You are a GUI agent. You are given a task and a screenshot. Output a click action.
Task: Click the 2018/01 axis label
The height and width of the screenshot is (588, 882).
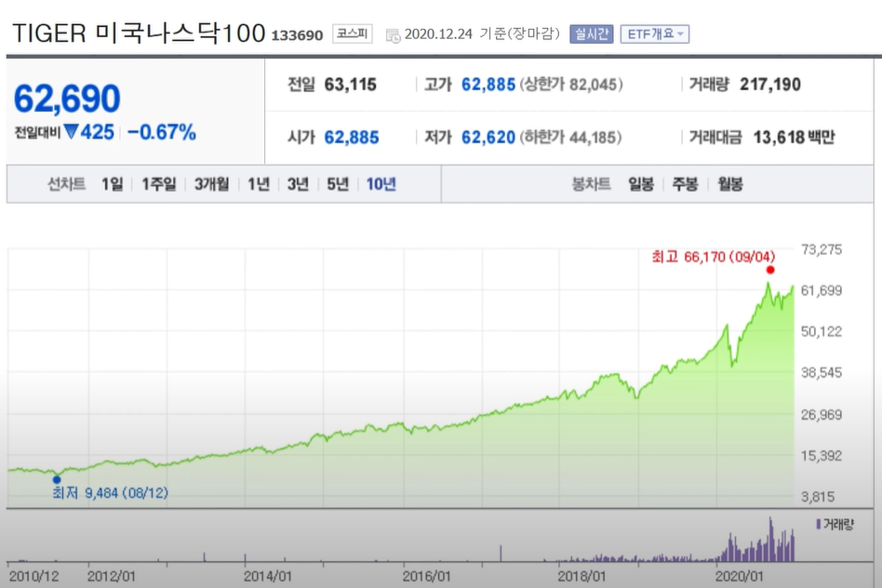tap(581, 576)
